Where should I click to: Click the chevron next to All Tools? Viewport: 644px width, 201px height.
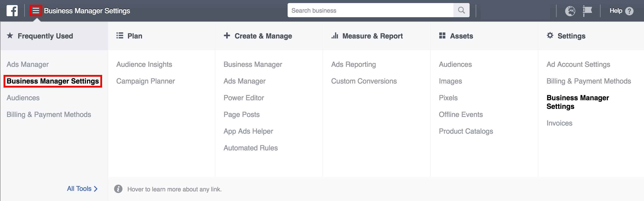(x=96, y=189)
